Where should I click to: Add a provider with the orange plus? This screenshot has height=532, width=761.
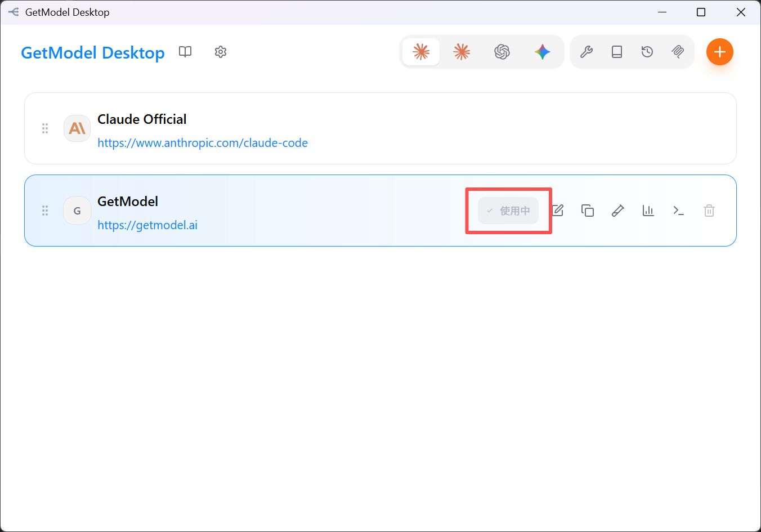pyautogui.click(x=720, y=52)
